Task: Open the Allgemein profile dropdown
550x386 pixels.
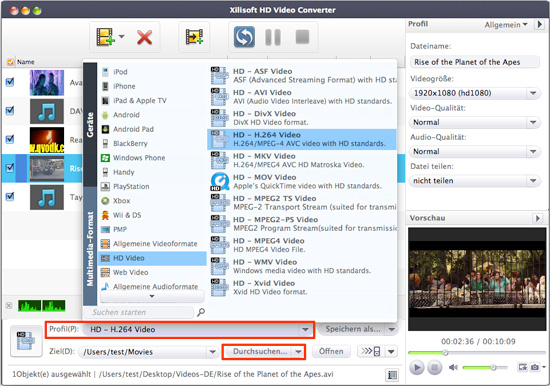Action: click(x=506, y=25)
